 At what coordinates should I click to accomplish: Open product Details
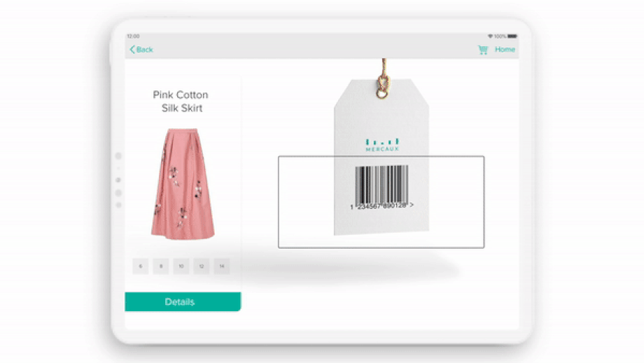pyautogui.click(x=183, y=302)
